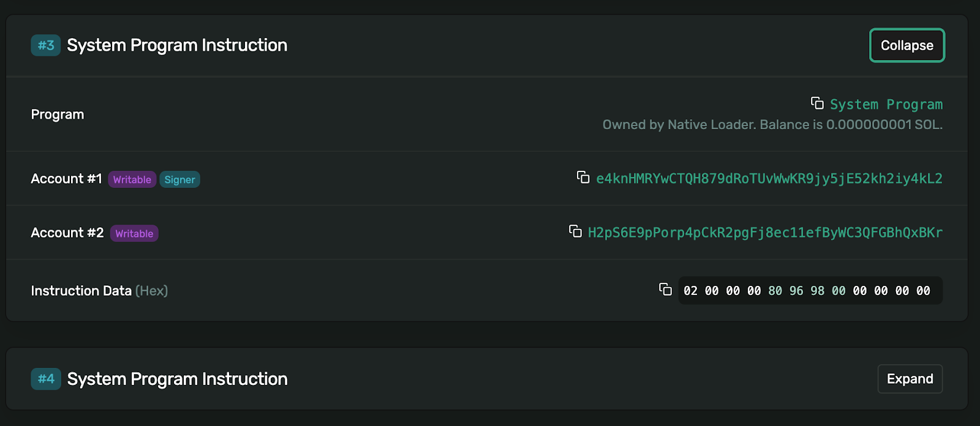Viewport: 980px width, 426px height.
Task: Copy the instruction data hex
Action: [x=665, y=290]
